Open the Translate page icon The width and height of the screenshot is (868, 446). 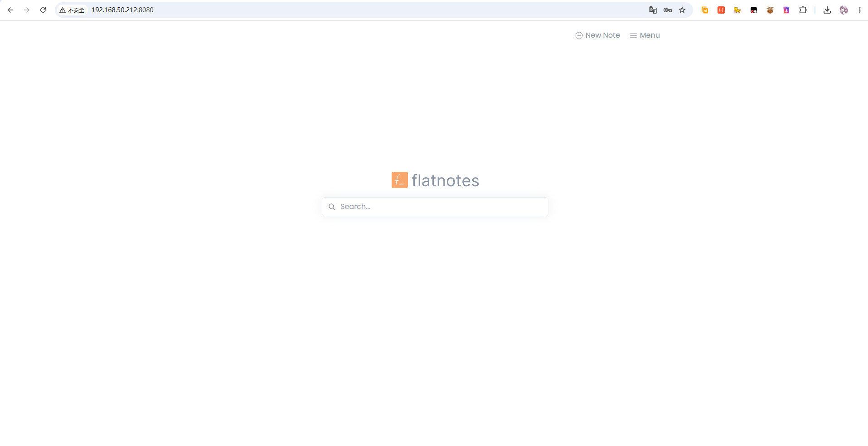click(653, 10)
